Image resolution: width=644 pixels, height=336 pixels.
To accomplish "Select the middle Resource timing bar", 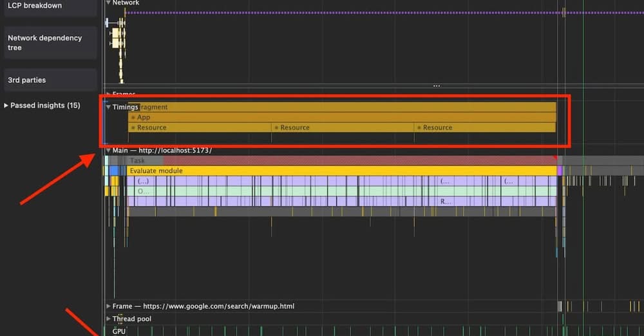I will pos(343,127).
